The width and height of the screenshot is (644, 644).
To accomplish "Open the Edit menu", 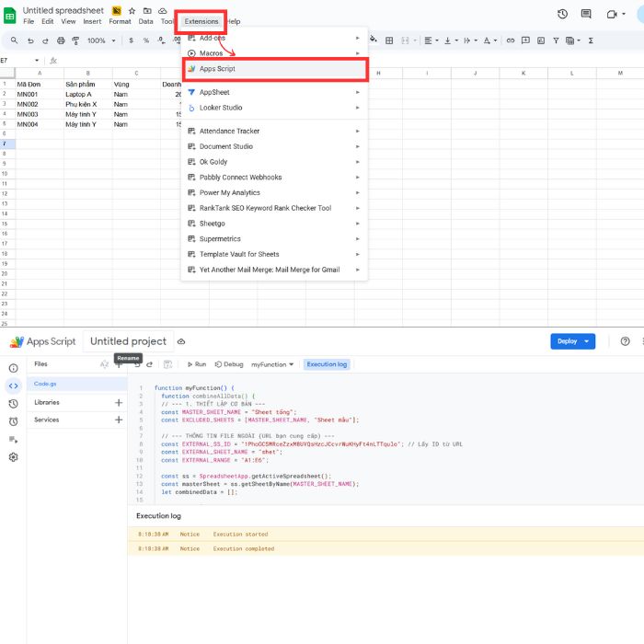I will point(47,21).
